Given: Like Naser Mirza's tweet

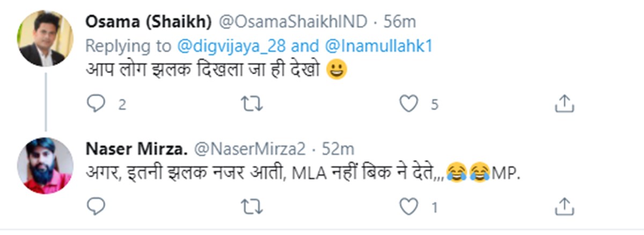Looking at the screenshot, I should [x=409, y=205].
